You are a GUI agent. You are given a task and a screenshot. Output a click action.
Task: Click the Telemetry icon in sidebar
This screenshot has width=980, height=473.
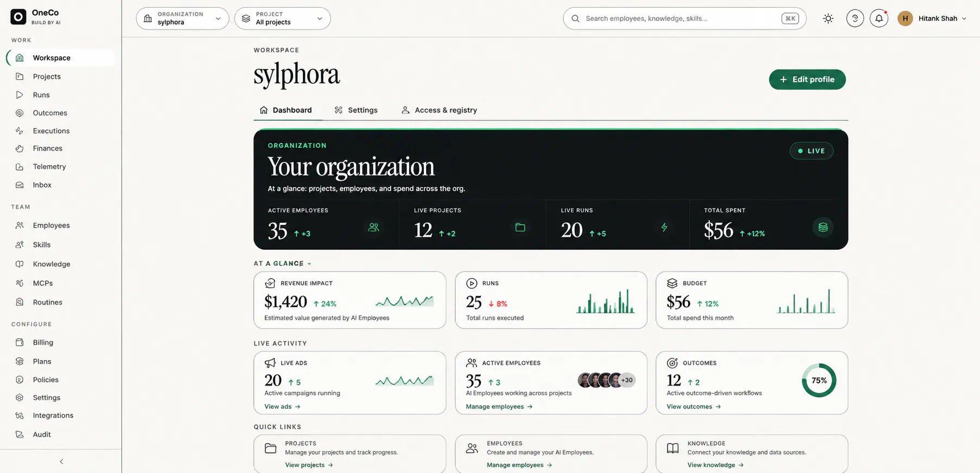tap(20, 167)
